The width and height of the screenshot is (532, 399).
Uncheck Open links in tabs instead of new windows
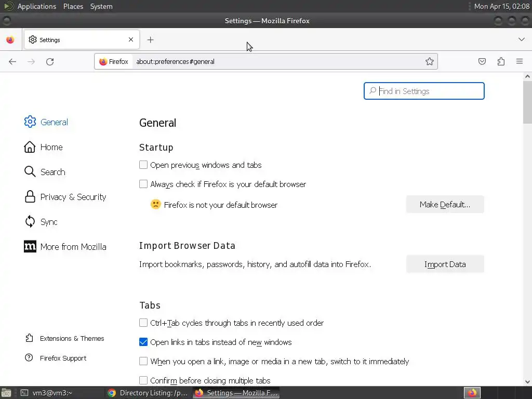(143, 342)
